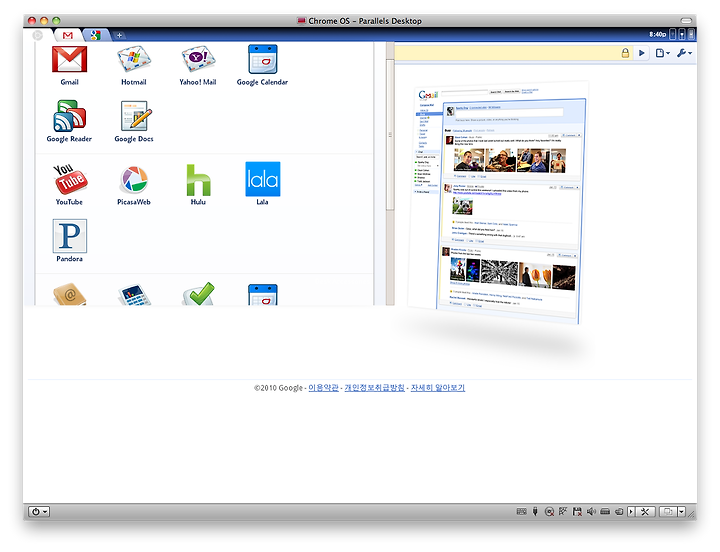Open the green checkmark tasks icon
This screenshot has height=552, width=720.
coord(198,294)
